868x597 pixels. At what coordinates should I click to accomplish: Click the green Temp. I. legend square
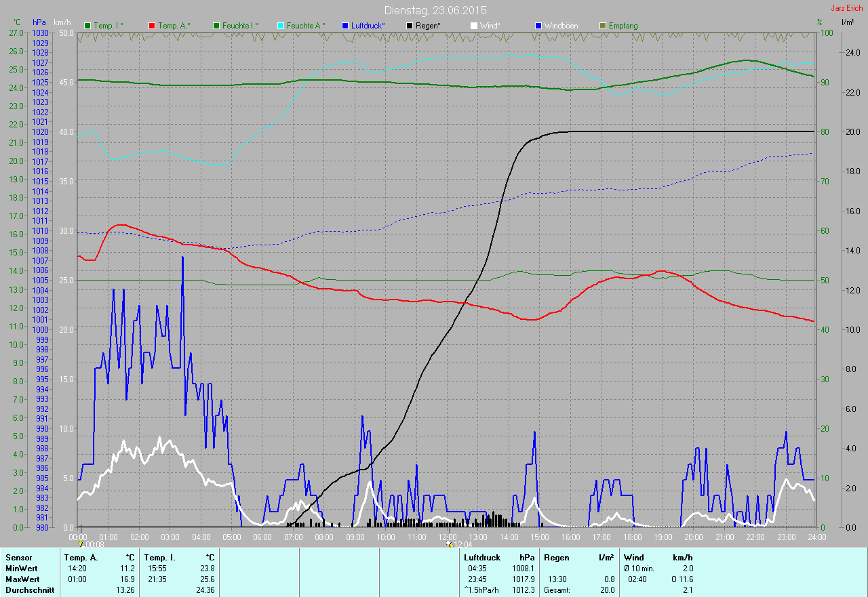87,26
